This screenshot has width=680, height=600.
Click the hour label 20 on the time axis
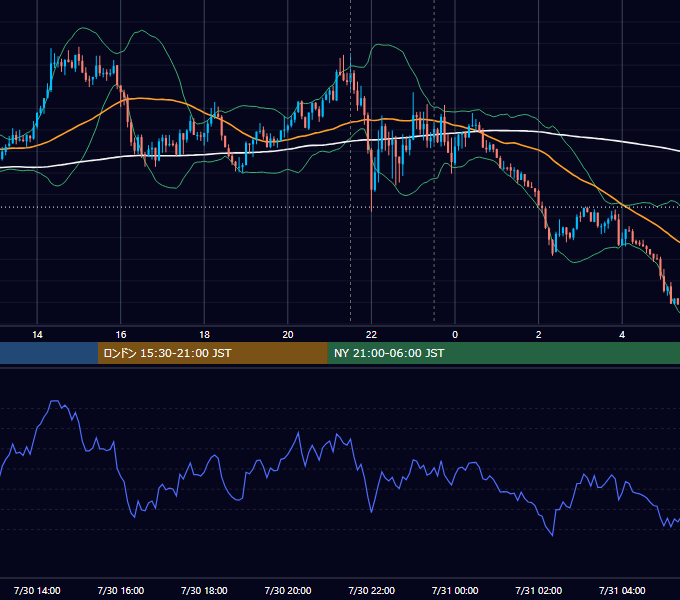click(x=288, y=335)
